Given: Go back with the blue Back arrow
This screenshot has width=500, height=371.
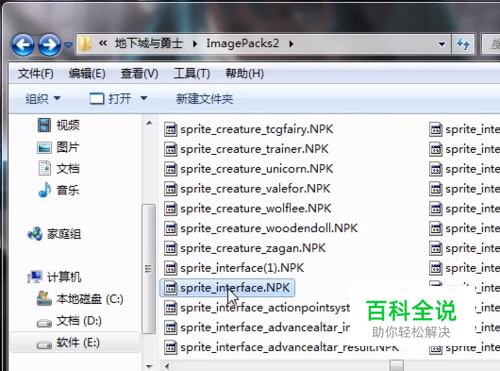Looking at the screenshot, I should pyautogui.click(x=23, y=44).
